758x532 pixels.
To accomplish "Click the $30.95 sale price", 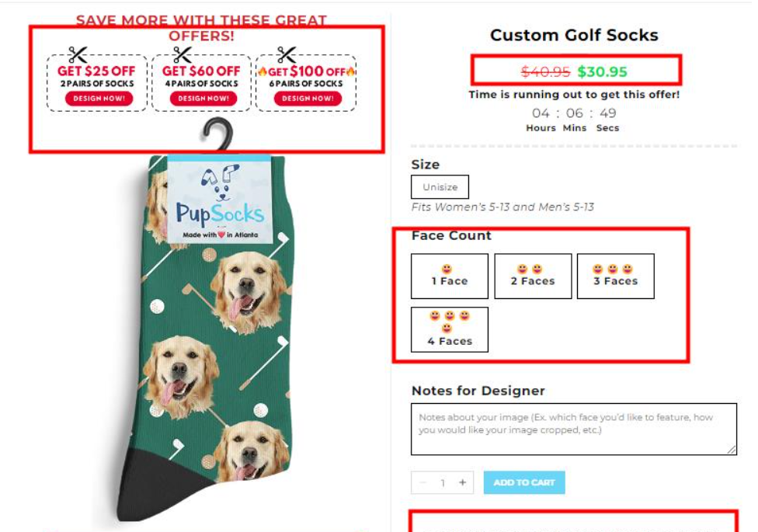I will [x=602, y=72].
